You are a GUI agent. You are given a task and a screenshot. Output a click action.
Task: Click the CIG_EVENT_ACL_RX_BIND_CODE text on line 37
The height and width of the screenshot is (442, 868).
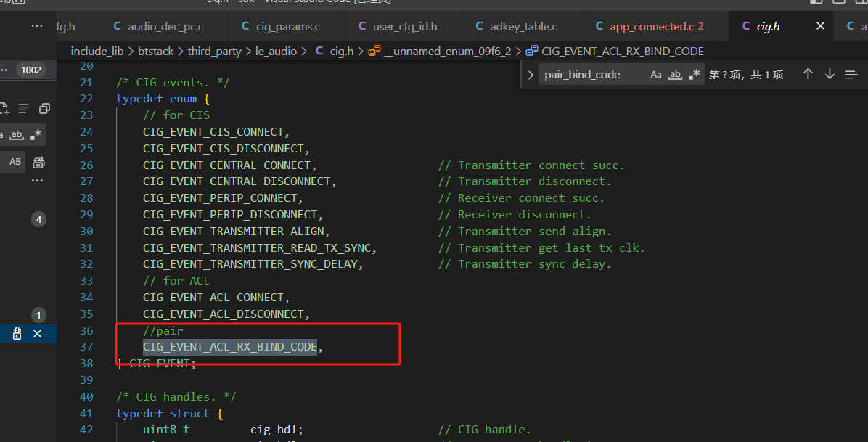point(230,347)
